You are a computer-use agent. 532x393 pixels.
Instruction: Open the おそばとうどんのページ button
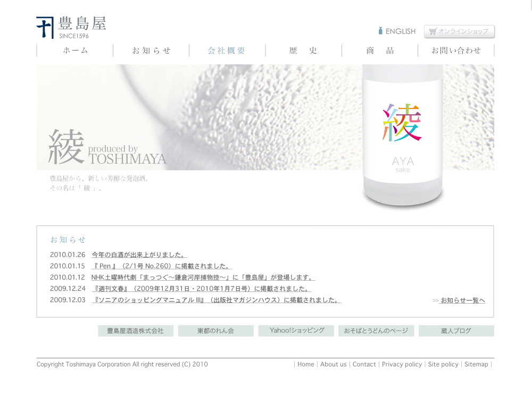376,331
